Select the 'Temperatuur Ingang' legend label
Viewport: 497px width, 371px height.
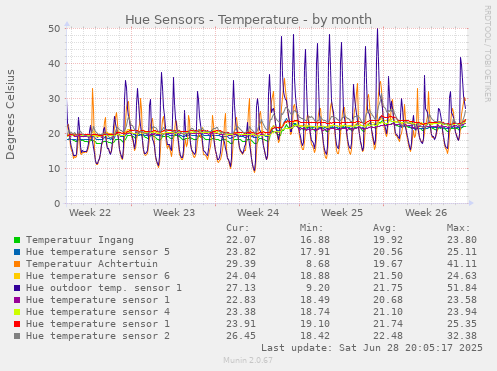80,240
